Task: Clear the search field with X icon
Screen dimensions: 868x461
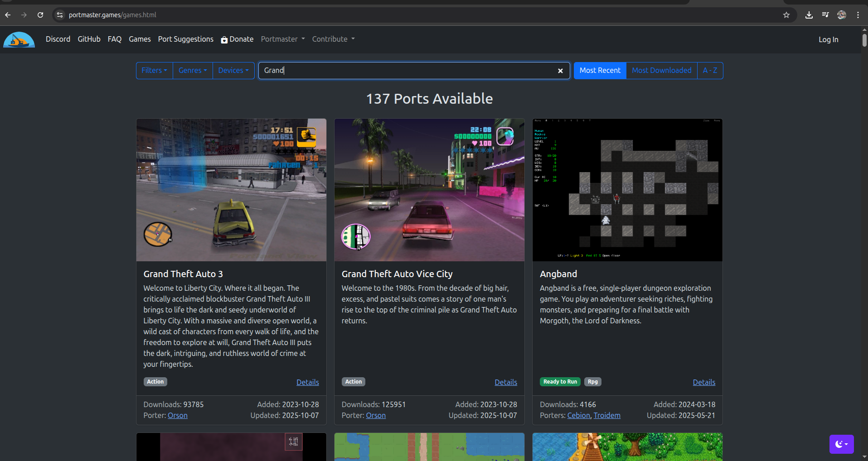Action: point(560,71)
